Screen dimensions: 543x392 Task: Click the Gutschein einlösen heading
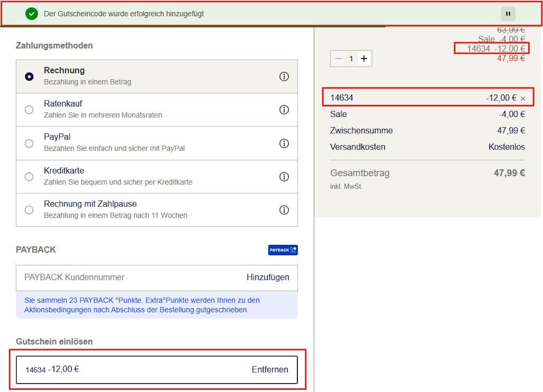click(54, 342)
